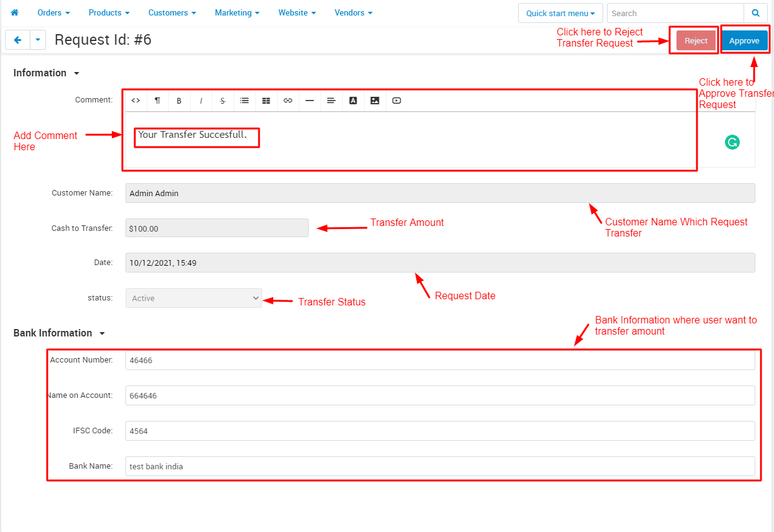Open the status dropdown showing Active
The height and width of the screenshot is (532, 774).
pyautogui.click(x=194, y=298)
